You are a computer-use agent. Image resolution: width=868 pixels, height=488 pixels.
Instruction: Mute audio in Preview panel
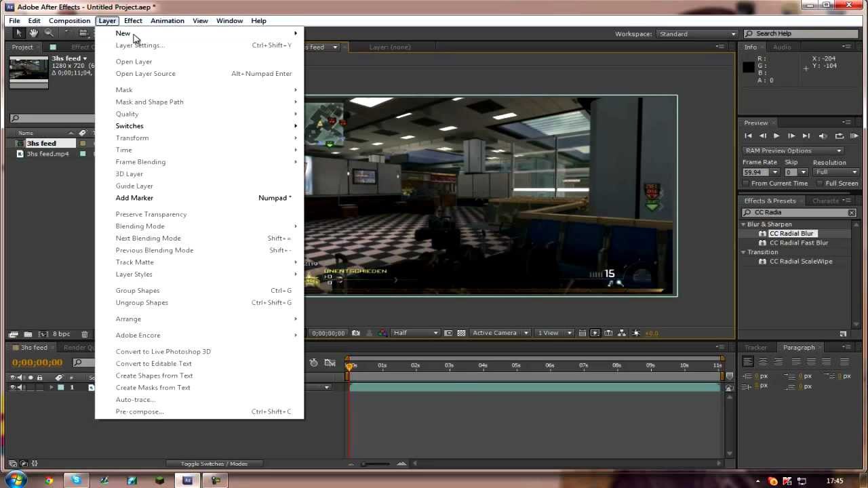point(823,136)
